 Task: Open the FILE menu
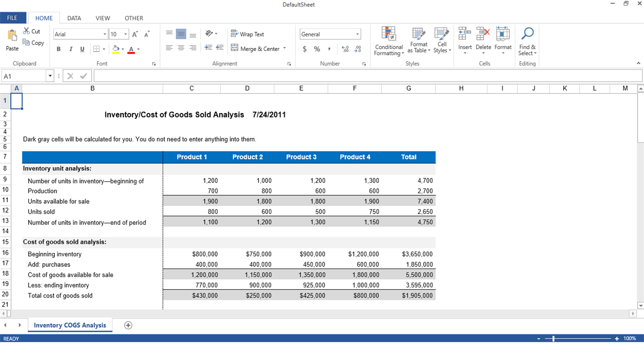tap(12, 18)
